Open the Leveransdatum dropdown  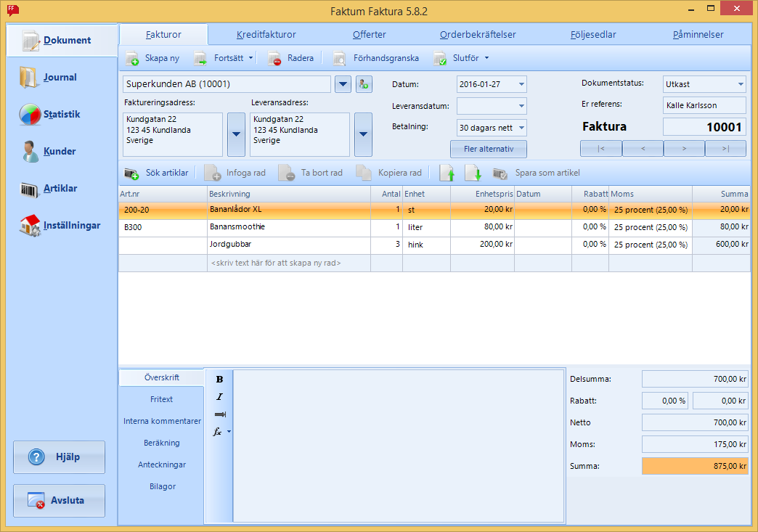[521, 106]
